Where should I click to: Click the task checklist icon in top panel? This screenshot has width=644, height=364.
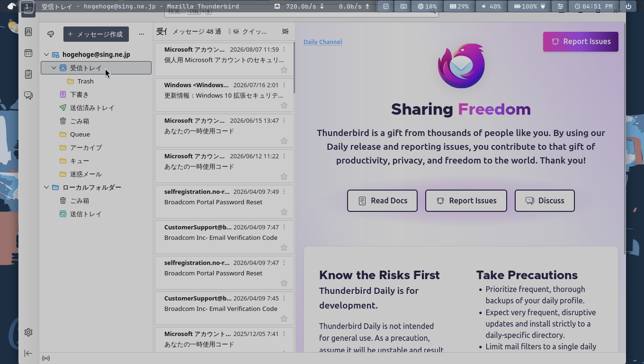[x=386, y=7]
